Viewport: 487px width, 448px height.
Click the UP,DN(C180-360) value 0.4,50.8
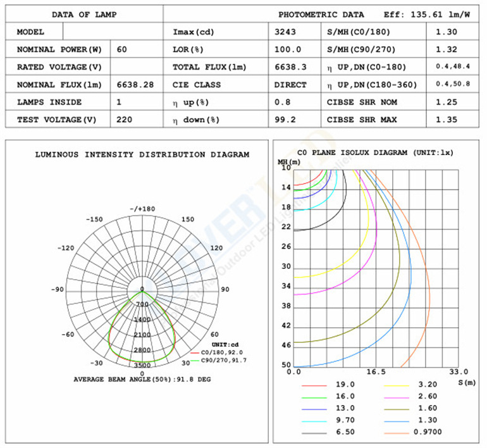pyautogui.click(x=452, y=84)
